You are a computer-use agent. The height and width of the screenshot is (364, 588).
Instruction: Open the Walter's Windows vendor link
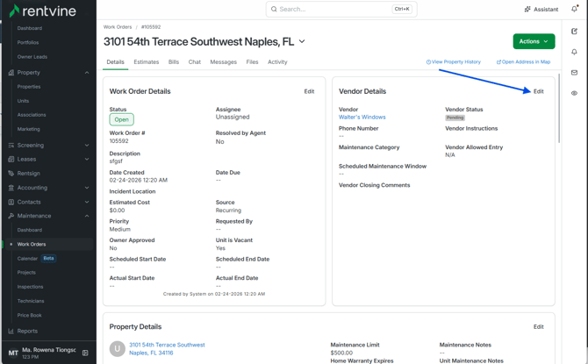pos(362,117)
